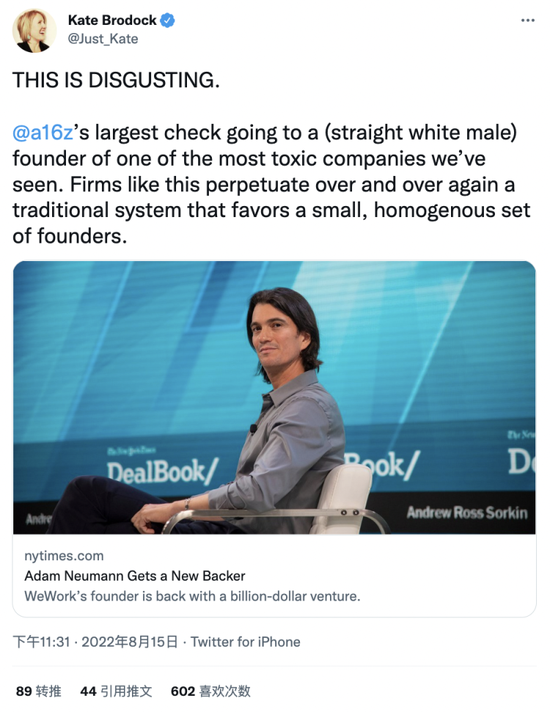
Task: Click the tweet body paragraph about founders
Action: (x=271, y=184)
